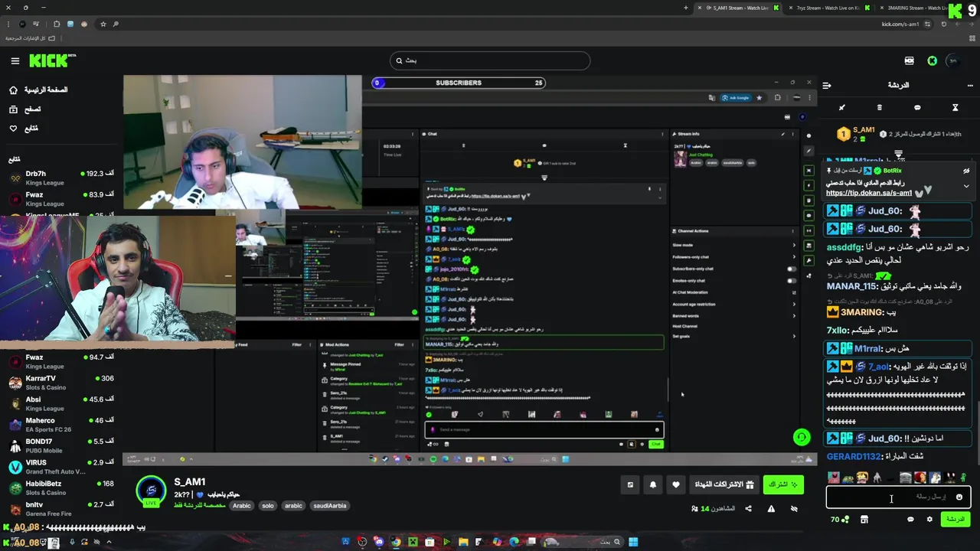The height and width of the screenshot is (551, 980).
Task: Send message with green الدردشة button
Action: point(955,519)
